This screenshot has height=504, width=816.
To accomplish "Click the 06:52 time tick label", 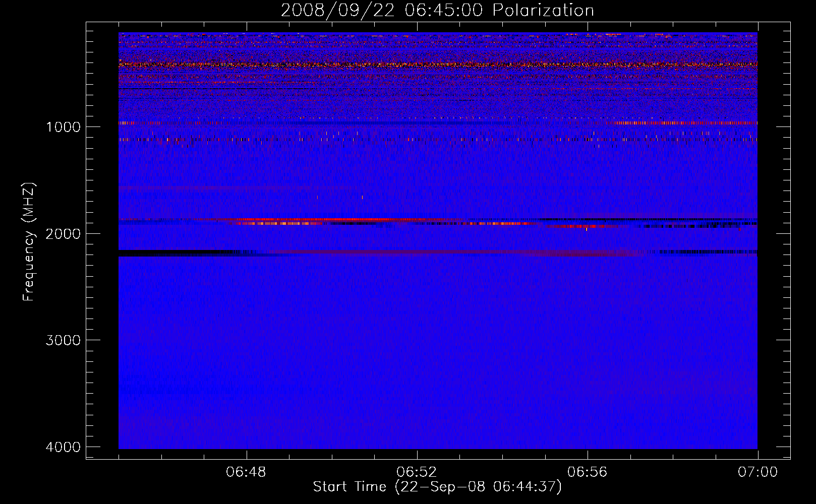I will (417, 472).
